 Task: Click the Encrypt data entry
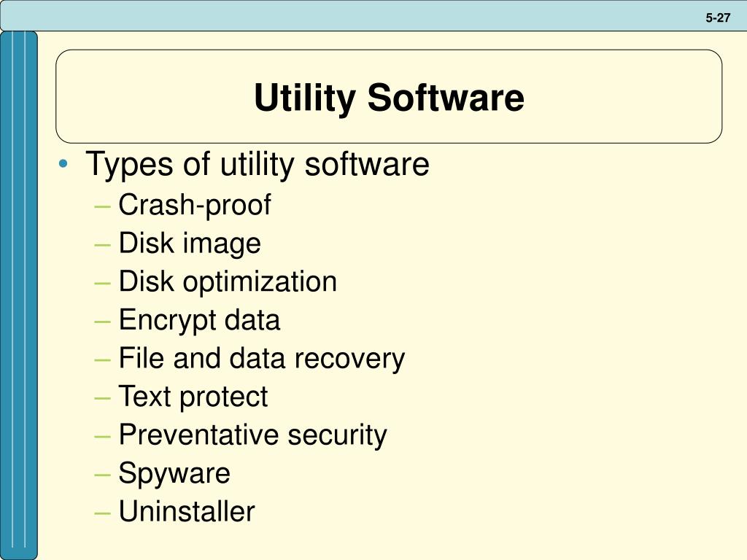pos(199,320)
